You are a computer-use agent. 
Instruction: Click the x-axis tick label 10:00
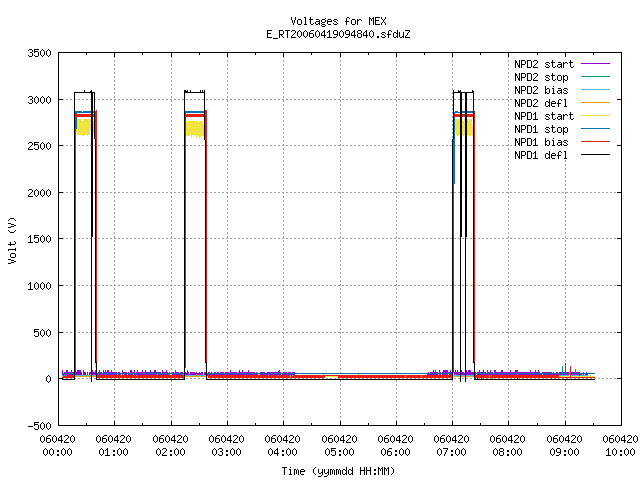click(x=620, y=452)
